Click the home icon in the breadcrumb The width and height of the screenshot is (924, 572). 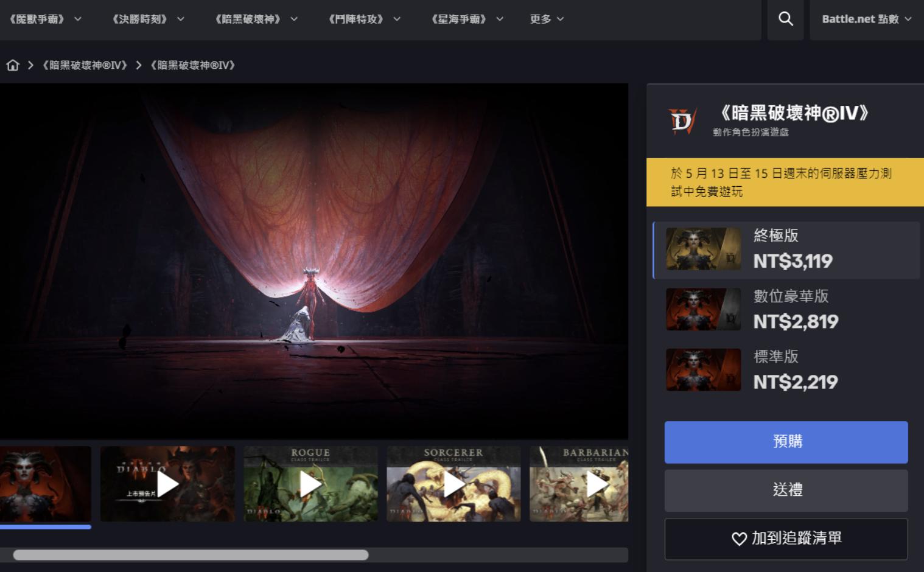click(12, 65)
